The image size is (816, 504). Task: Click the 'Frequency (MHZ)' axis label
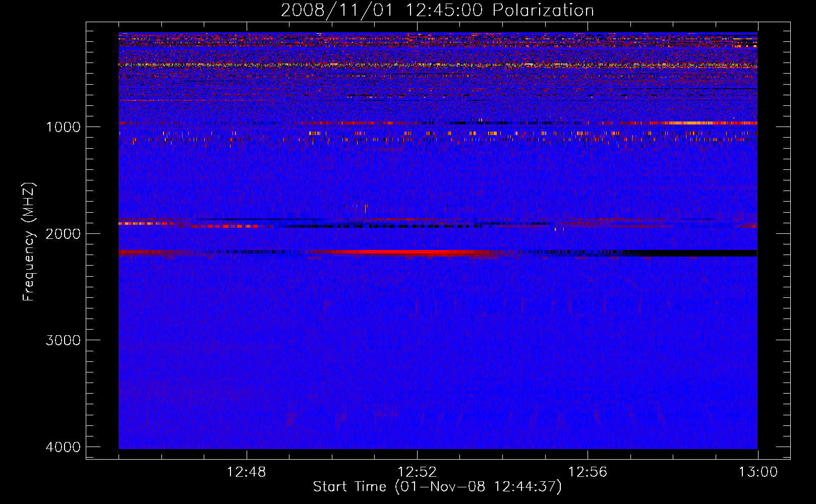click(29, 242)
